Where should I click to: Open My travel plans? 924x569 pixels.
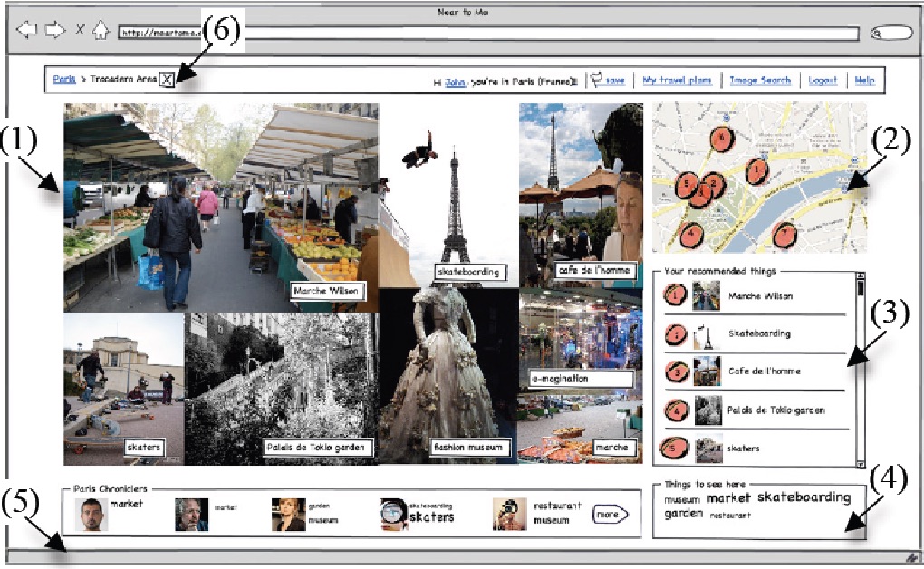(x=676, y=80)
